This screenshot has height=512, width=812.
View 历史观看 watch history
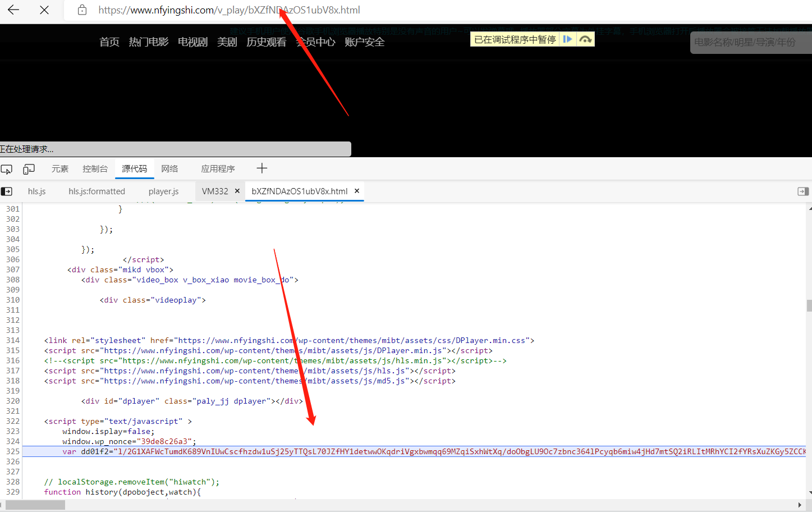267,42
